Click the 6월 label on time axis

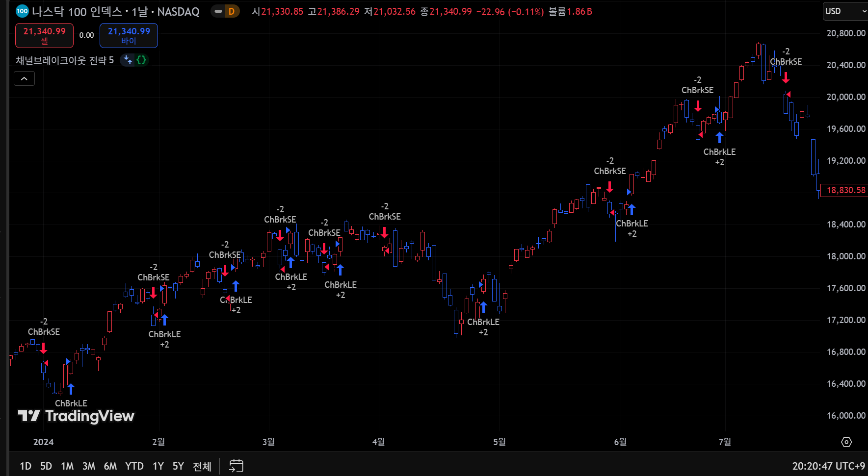click(x=620, y=442)
